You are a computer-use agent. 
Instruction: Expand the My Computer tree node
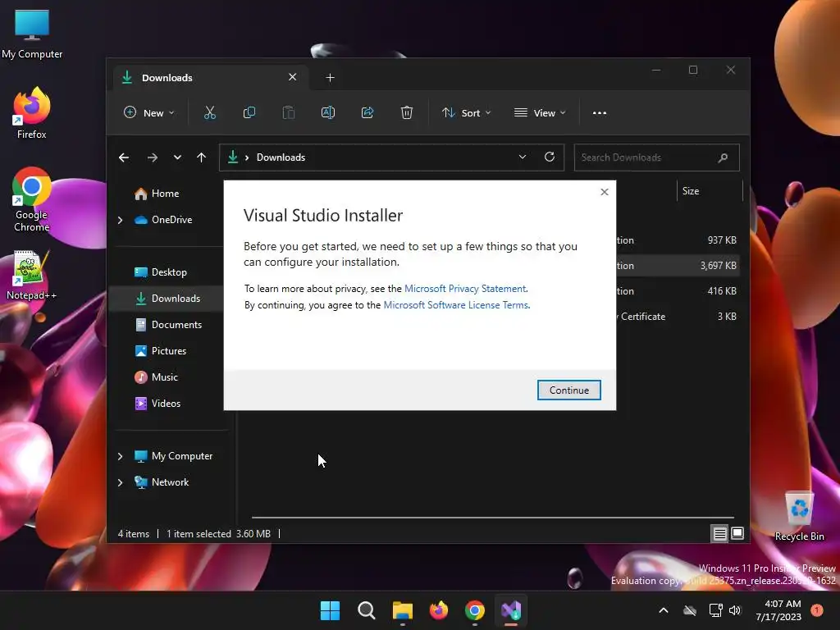point(120,456)
